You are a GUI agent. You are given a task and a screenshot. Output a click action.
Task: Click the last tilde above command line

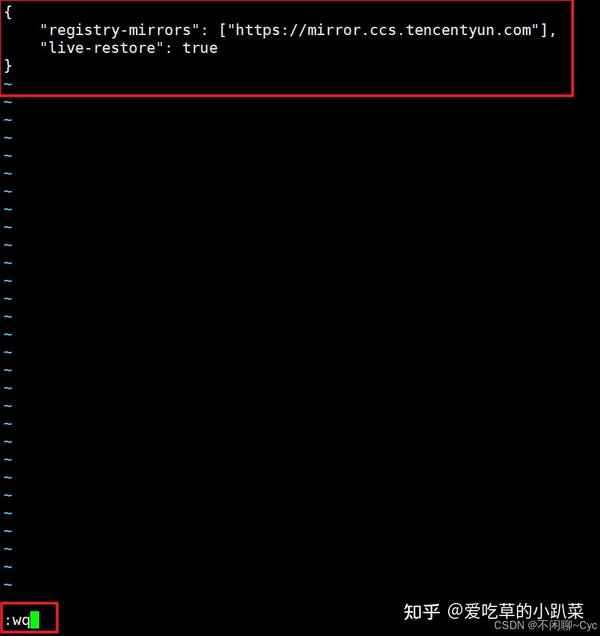coord(8,584)
